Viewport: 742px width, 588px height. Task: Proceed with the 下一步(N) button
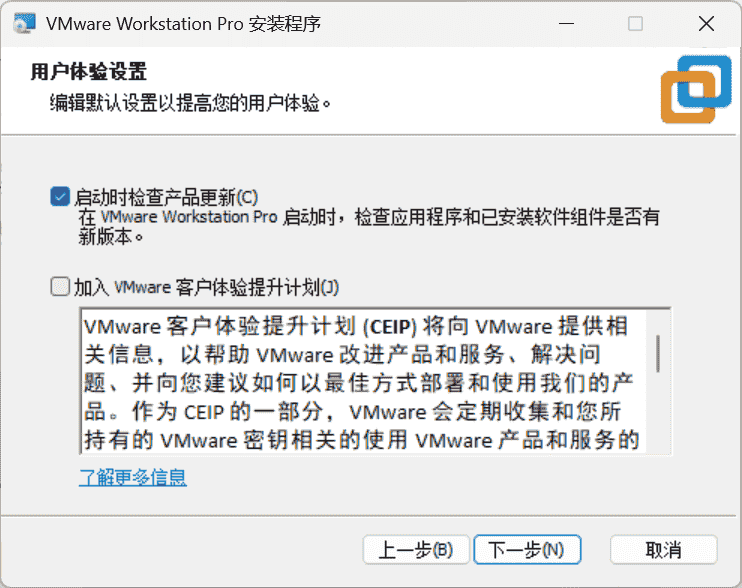tap(527, 550)
